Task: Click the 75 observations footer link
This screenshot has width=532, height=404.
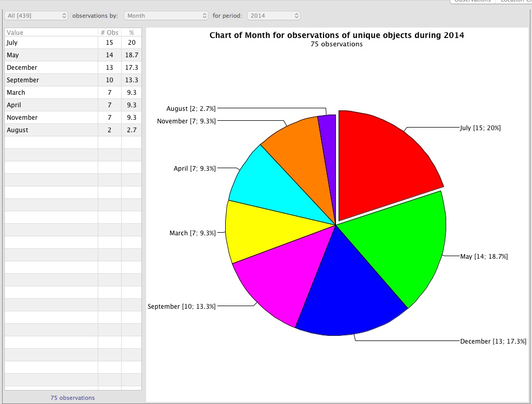Action: pos(73,398)
